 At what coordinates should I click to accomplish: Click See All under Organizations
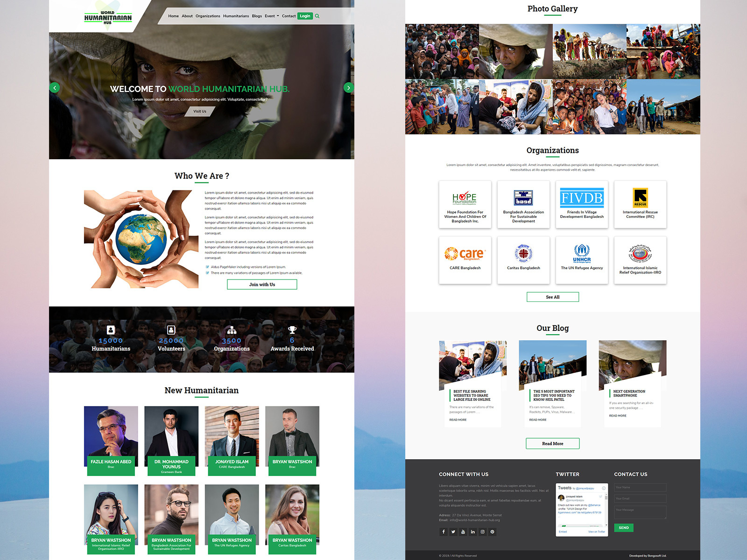553,297
